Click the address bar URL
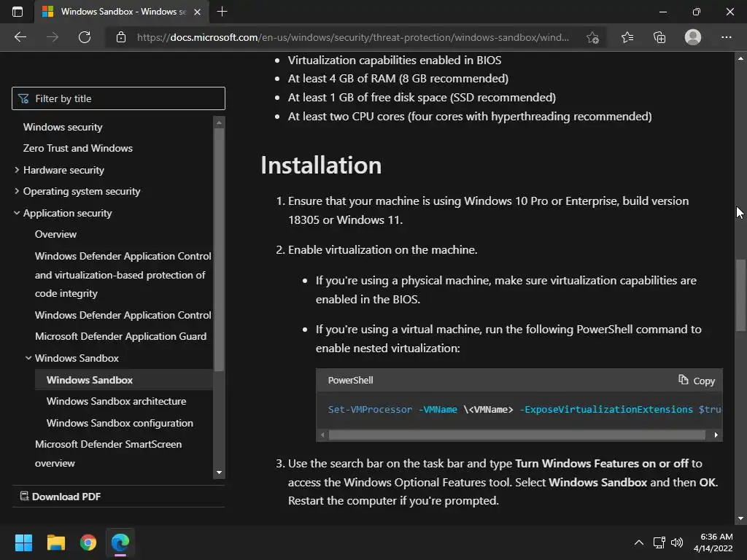Image resolution: width=747 pixels, height=560 pixels. [x=352, y=37]
